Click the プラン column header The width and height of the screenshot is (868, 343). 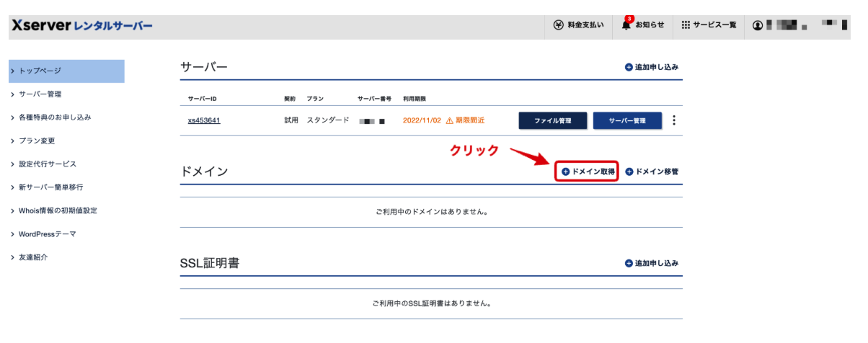(x=315, y=98)
